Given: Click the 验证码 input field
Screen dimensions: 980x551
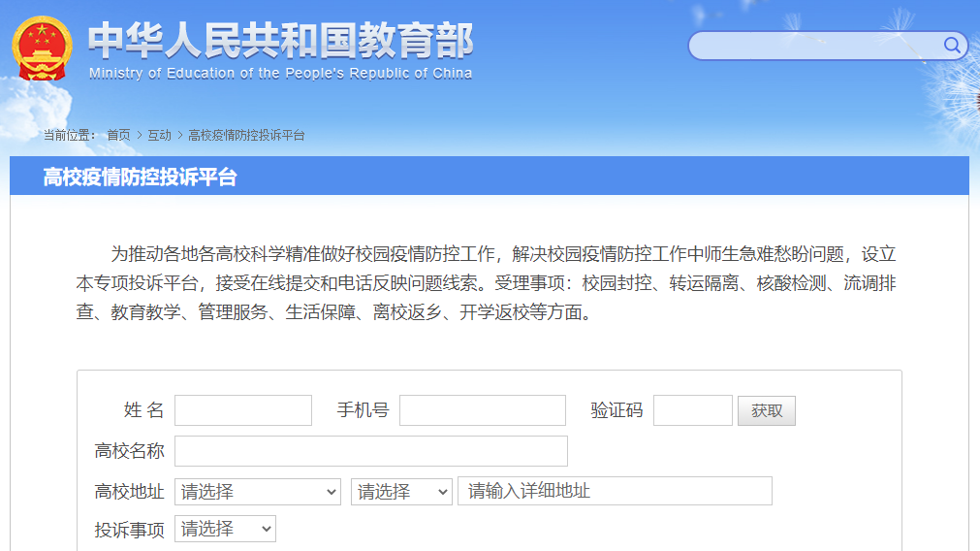Looking at the screenshot, I should pyautogui.click(x=692, y=410).
